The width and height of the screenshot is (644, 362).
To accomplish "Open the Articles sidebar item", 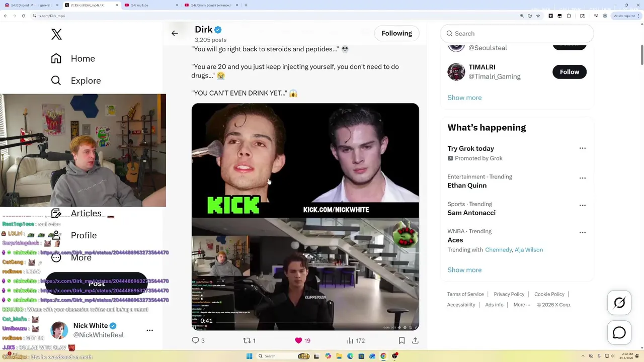I will coord(76,213).
